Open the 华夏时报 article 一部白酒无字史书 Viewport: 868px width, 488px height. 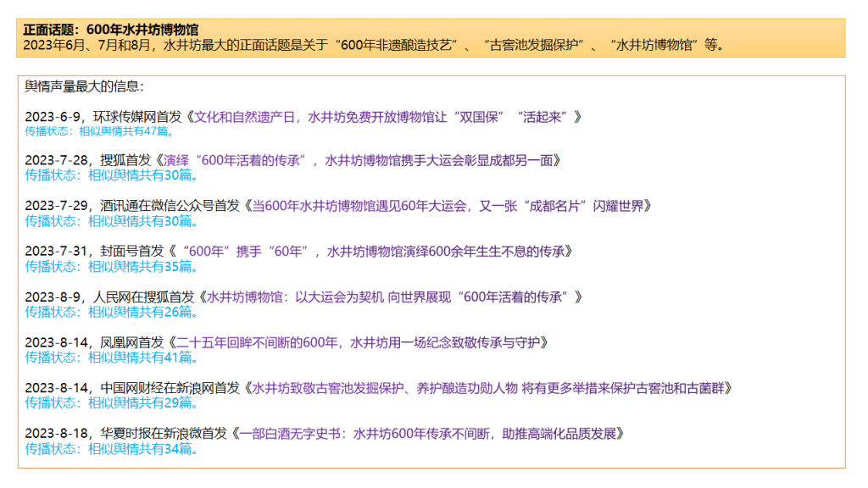(431, 433)
